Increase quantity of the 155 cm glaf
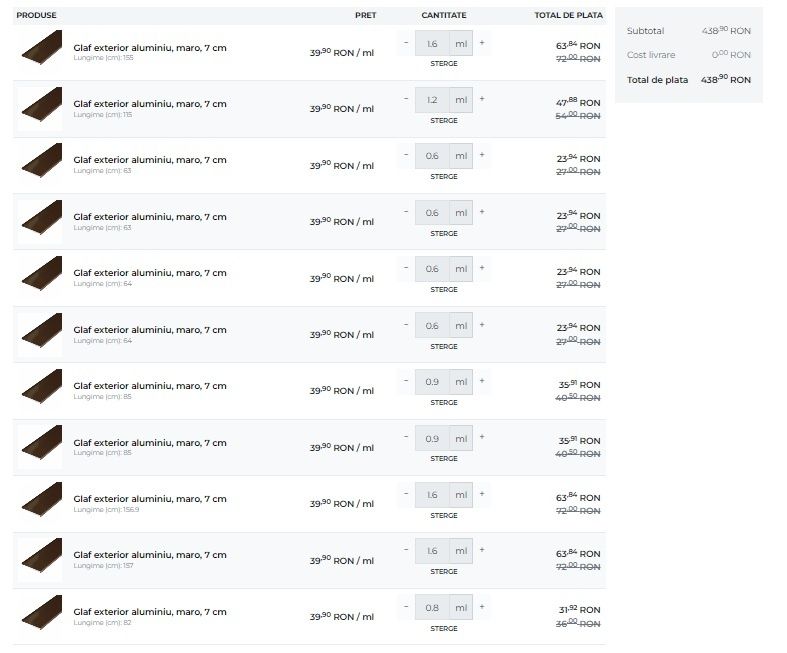 [x=482, y=43]
